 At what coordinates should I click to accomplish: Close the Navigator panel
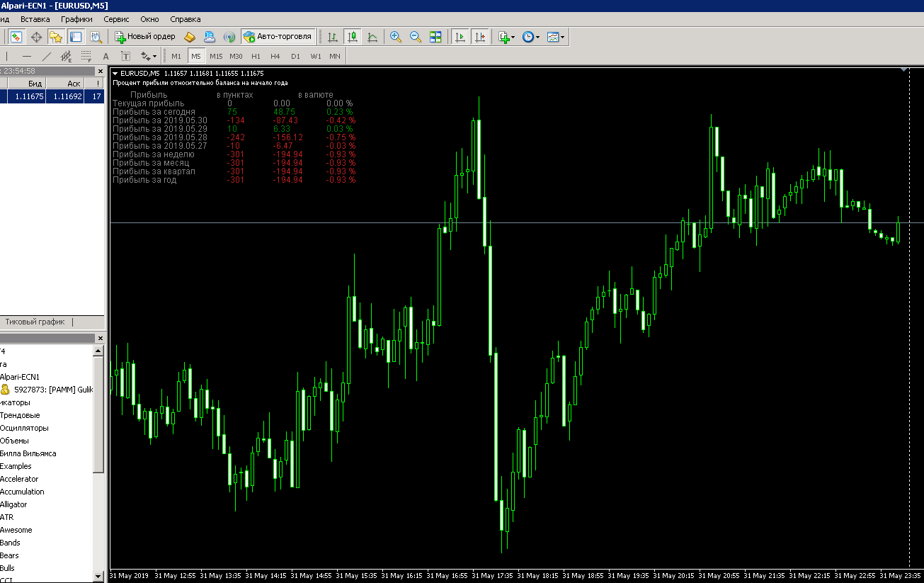99,339
